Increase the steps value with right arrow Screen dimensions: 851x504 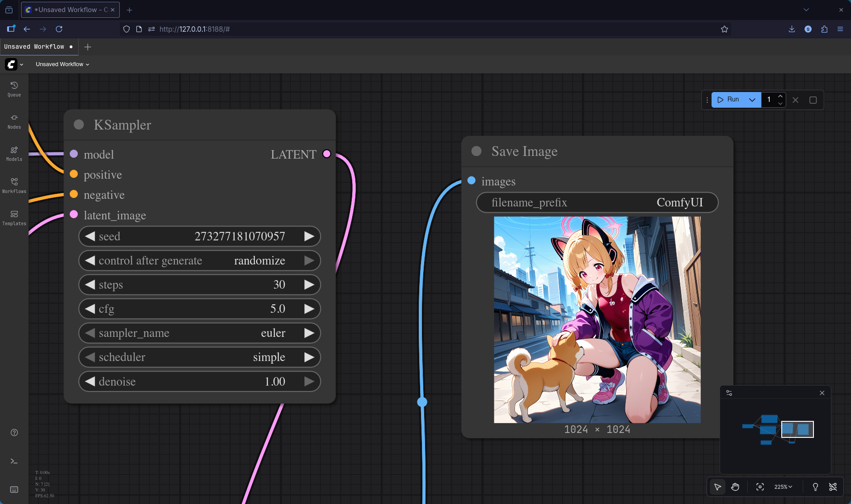coord(309,285)
